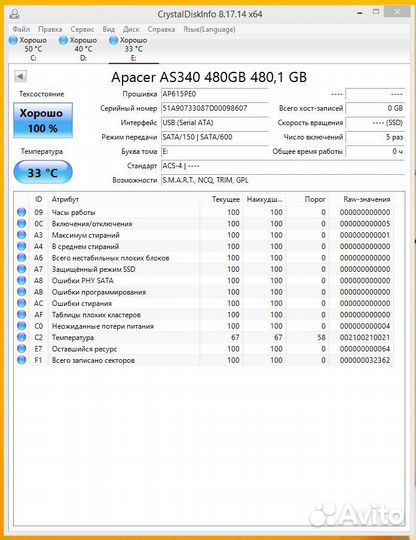Click the previous disk arrow button

click(20, 76)
